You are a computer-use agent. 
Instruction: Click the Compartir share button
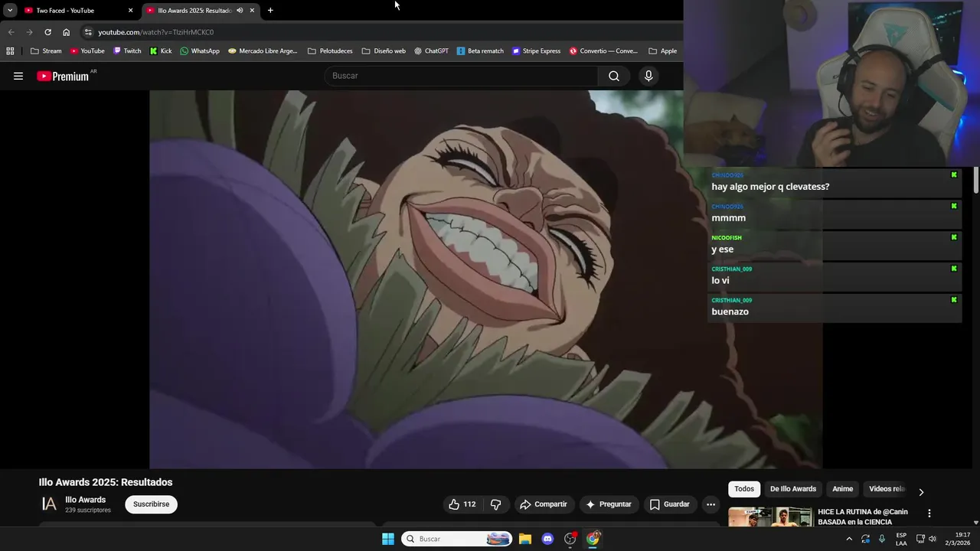tap(544, 504)
